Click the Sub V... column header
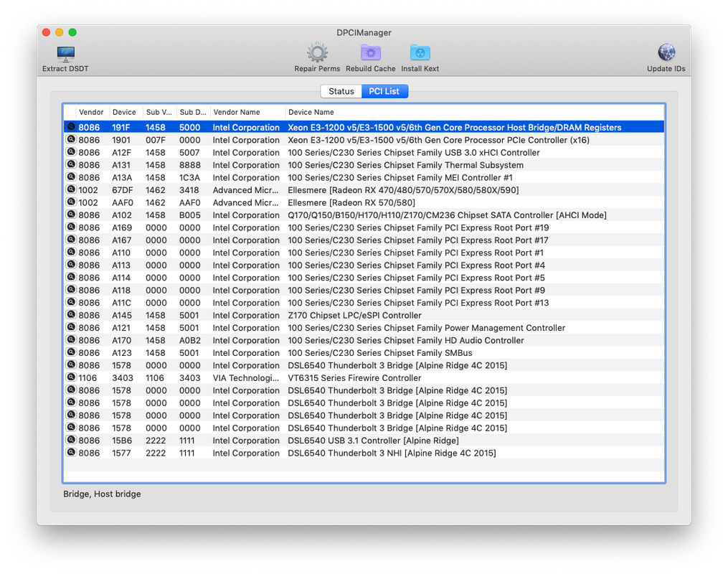This screenshot has width=728, height=574. 159,113
